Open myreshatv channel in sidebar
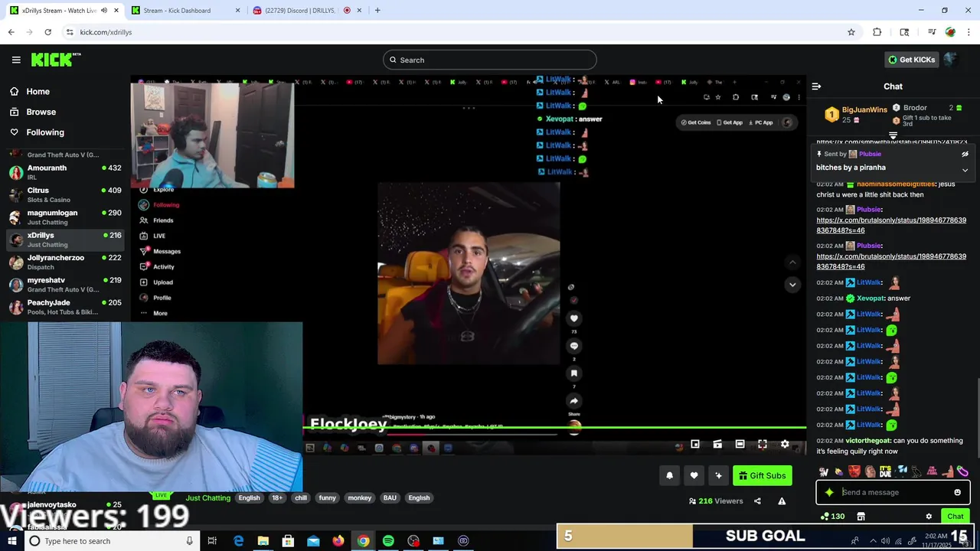980x551 pixels. [64, 285]
